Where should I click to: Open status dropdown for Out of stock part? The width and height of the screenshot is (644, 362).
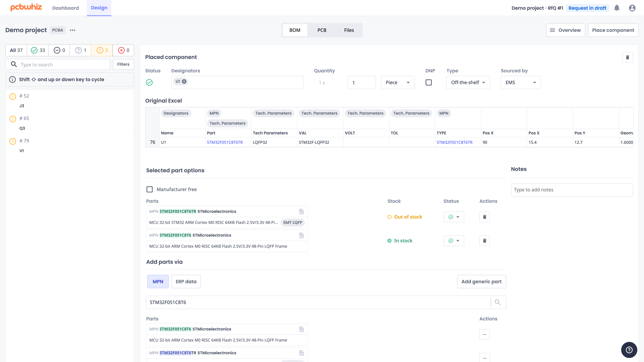(x=454, y=217)
